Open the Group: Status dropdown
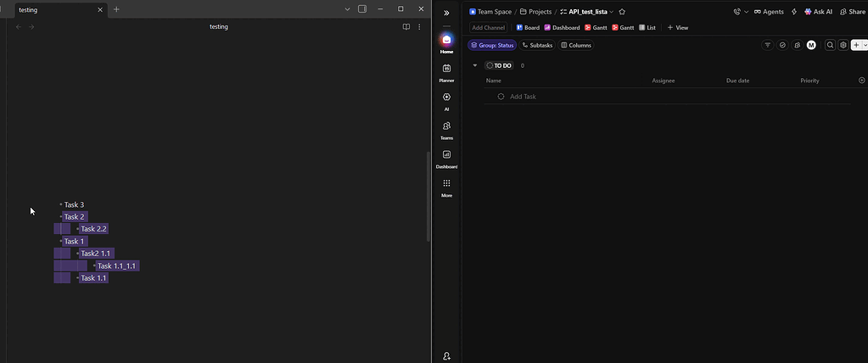The image size is (868, 363). point(492,45)
